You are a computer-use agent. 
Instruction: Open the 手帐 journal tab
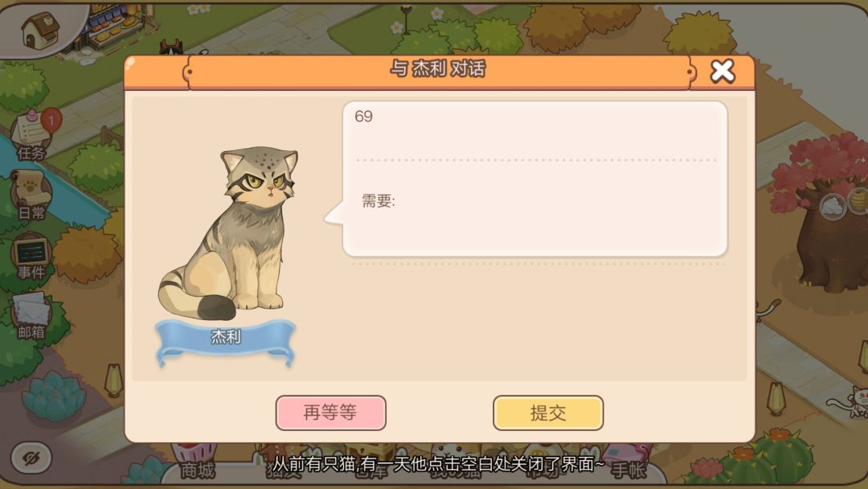pyautogui.click(x=628, y=471)
